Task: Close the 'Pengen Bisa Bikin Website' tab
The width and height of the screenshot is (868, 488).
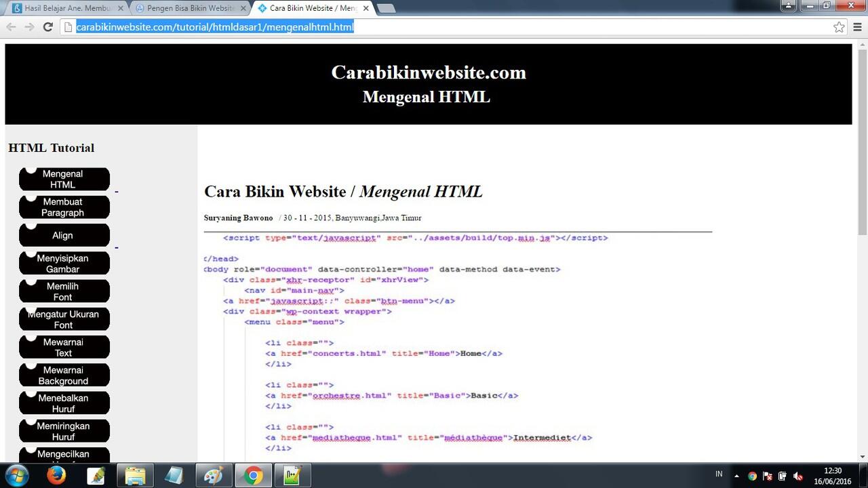Action: 243,9
